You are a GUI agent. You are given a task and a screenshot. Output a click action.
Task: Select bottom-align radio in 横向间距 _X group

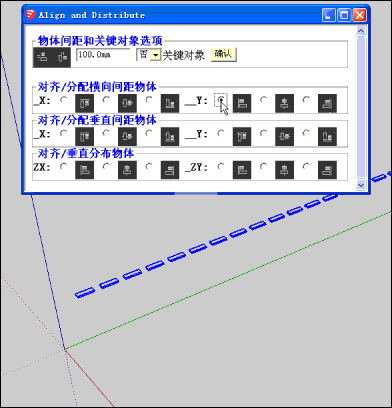[x=149, y=99]
